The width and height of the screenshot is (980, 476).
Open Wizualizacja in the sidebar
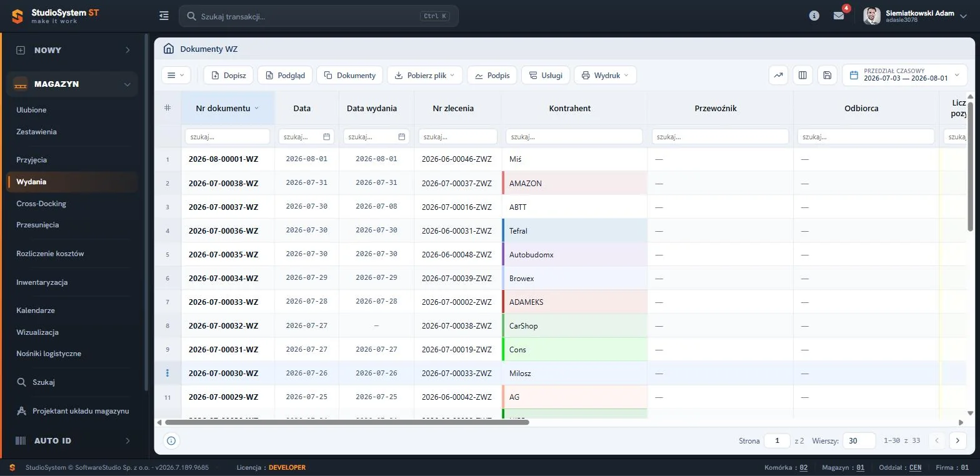(37, 332)
